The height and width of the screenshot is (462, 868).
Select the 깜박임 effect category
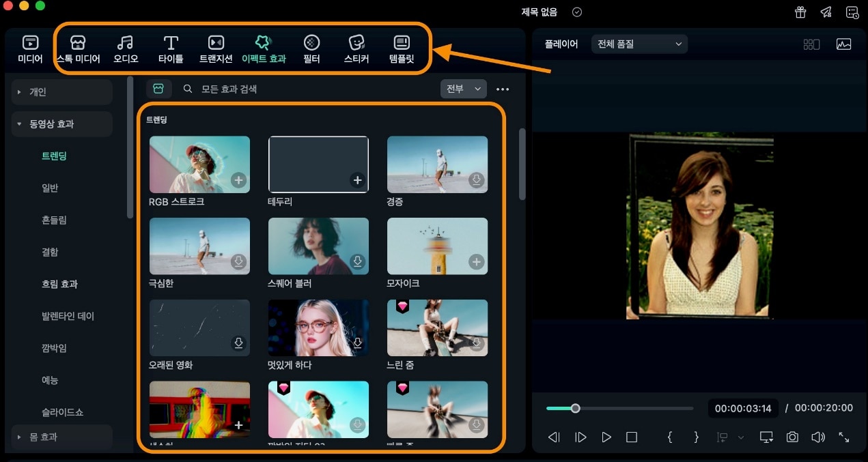pos(54,348)
